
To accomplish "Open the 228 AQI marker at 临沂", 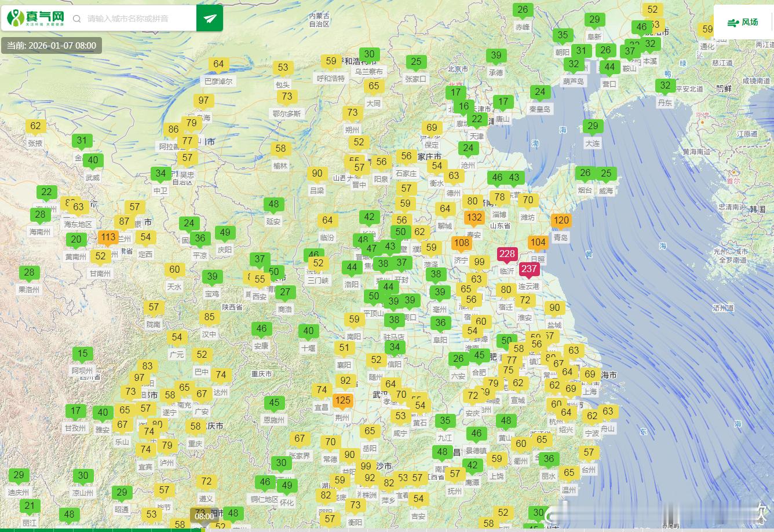I will click(x=507, y=254).
